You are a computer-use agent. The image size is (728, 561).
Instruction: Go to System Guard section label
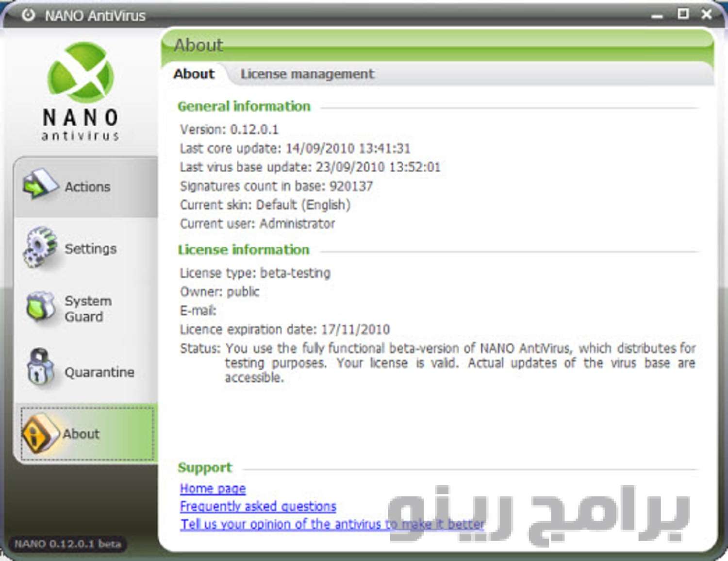pos(88,308)
